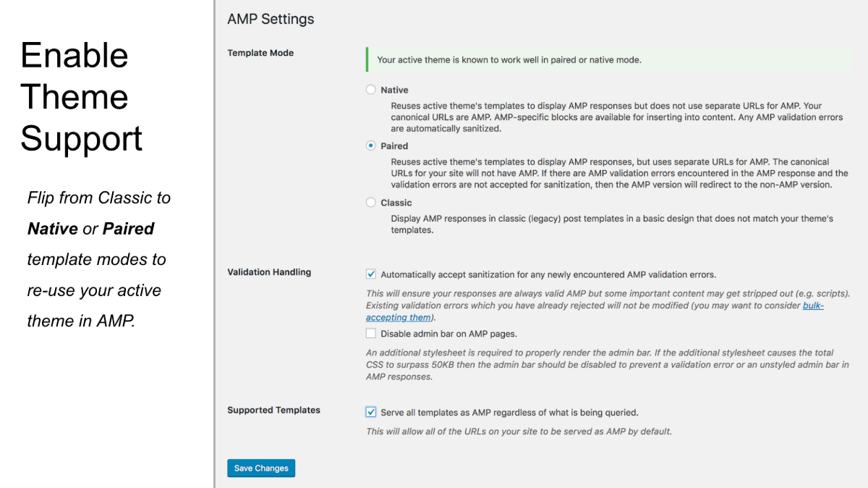Toggle the automatically accept sanitization checkbox

pos(371,274)
